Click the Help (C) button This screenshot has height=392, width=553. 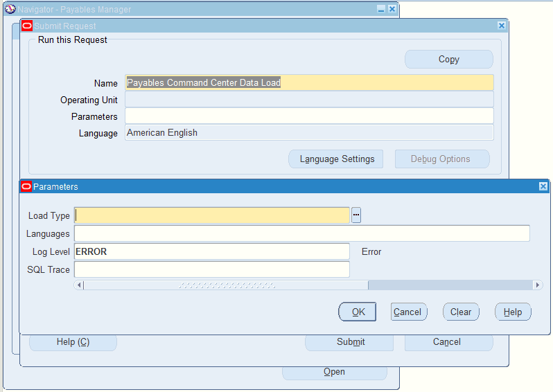73,342
